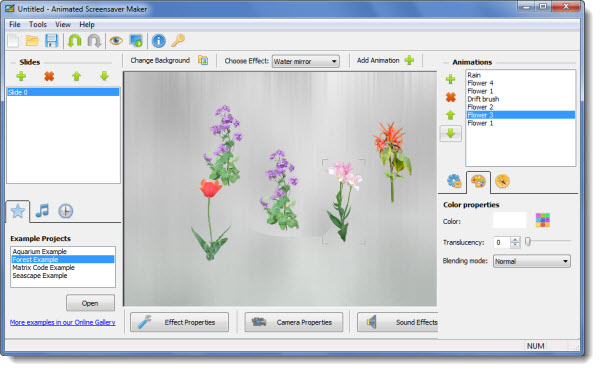Image resolution: width=600 pixels, height=371 pixels.
Task: Open the File menu
Action: [x=15, y=24]
